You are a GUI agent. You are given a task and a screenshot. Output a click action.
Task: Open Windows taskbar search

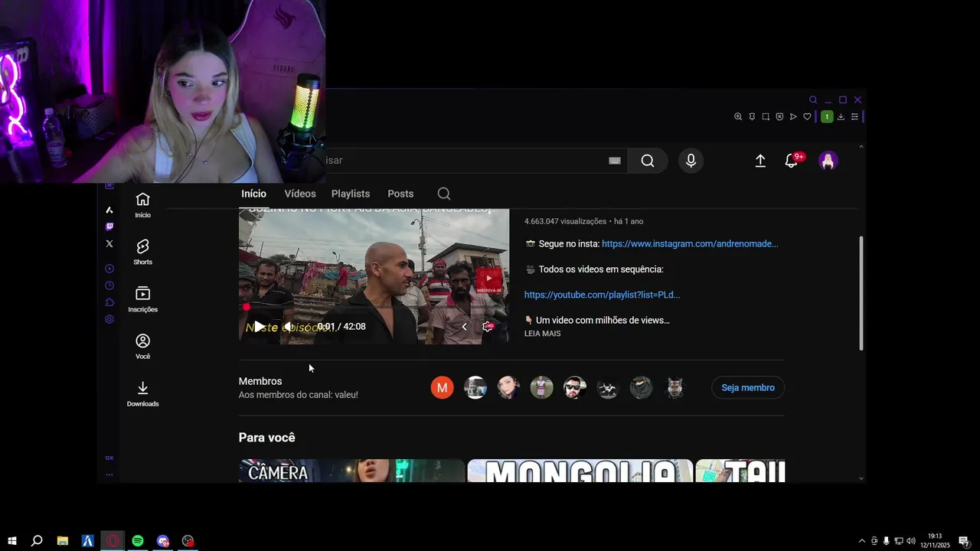pos(37,541)
